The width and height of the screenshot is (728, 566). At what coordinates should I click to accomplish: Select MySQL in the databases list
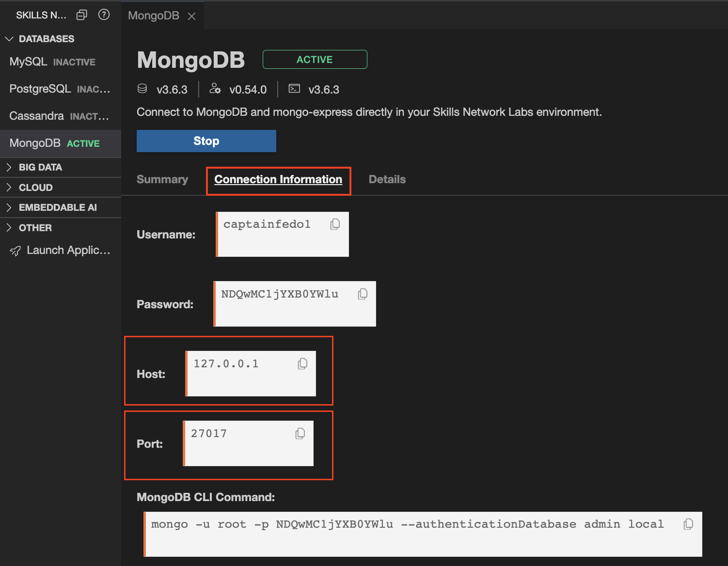pyautogui.click(x=61, y=62)
